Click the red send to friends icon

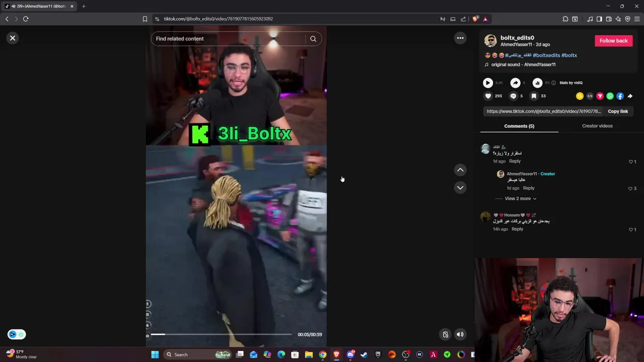[600, 96]
